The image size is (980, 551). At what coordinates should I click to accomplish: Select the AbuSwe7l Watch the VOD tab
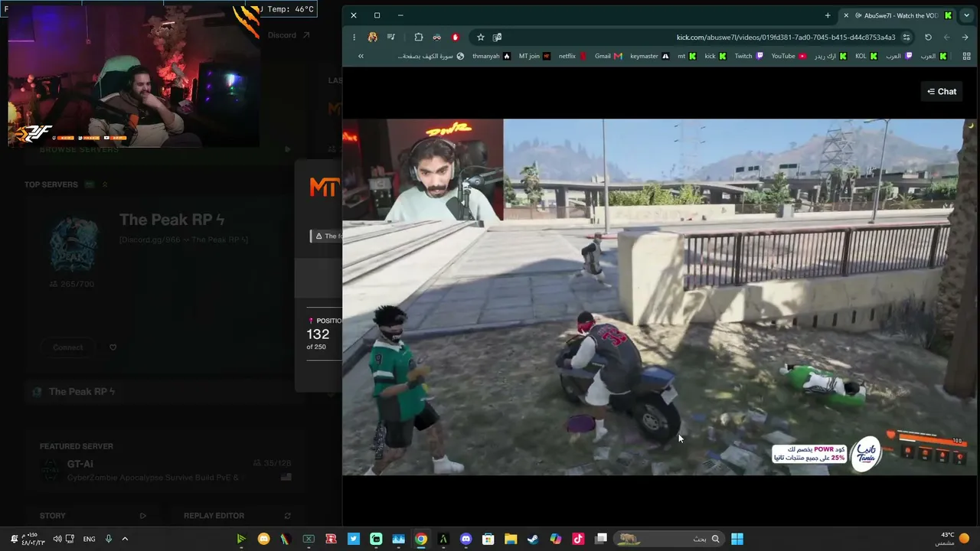tap(897, 15)
